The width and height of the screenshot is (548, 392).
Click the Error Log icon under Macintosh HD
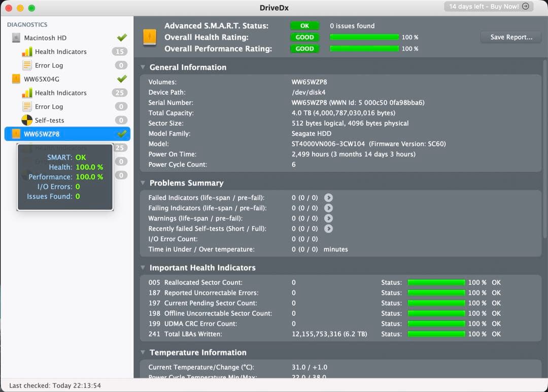[27, 65]
